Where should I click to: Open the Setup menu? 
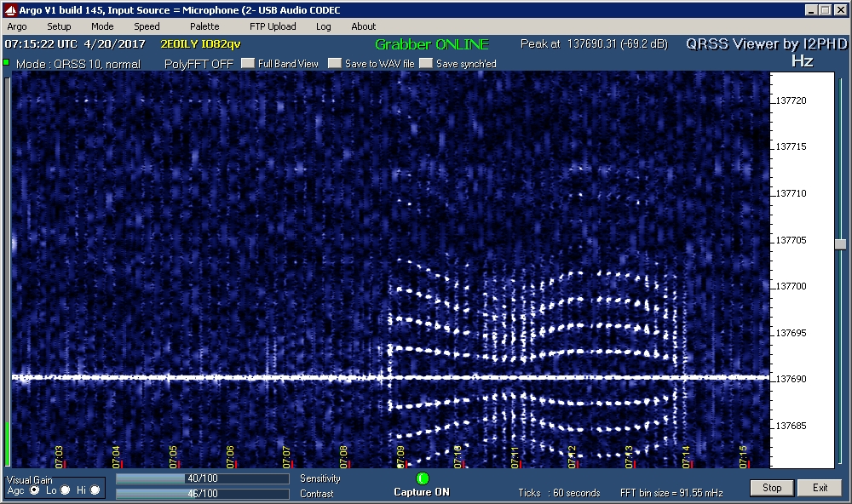[x=59, y=26]
